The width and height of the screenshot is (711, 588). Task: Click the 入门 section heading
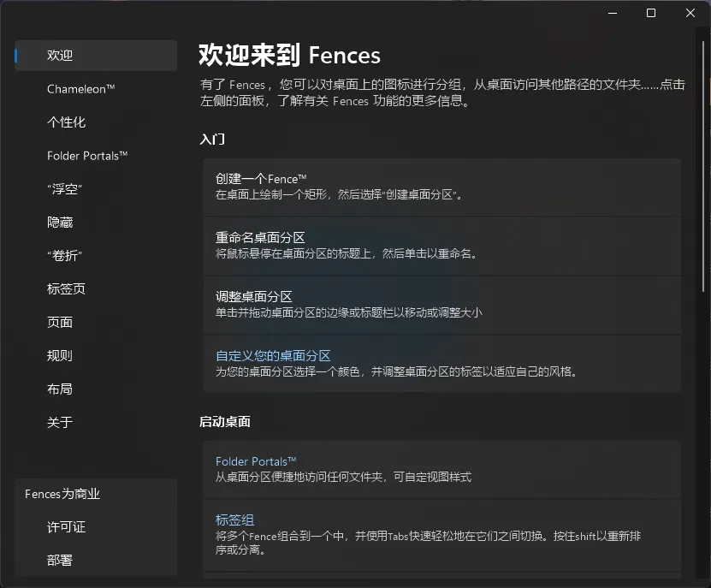click(x=212, y=140)
